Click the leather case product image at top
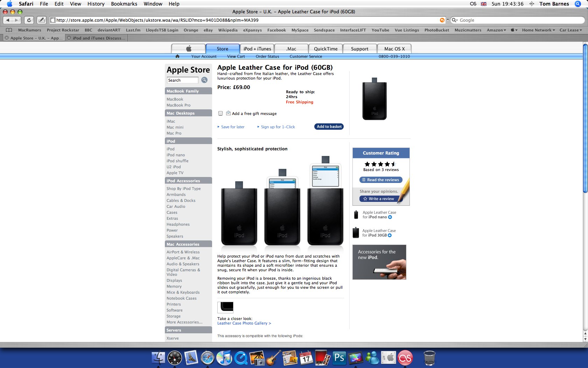Viewport: 588px width, 368px height. (374, 99)
